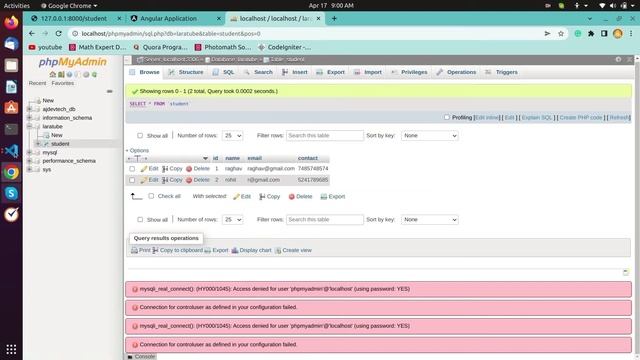Expand performance_schema tree node
The height and width of the screenshot is (360, 640).
[x=29, y=161]
